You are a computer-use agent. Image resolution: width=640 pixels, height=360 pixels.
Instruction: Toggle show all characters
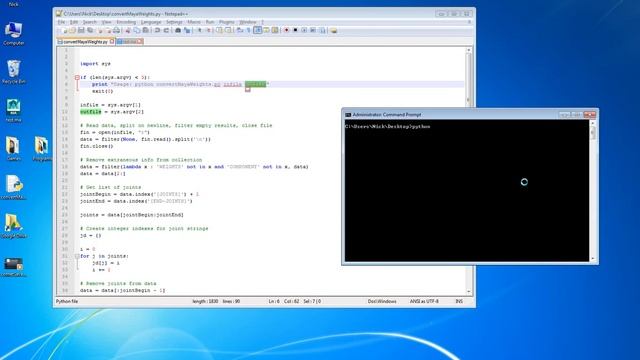point(248,30)
